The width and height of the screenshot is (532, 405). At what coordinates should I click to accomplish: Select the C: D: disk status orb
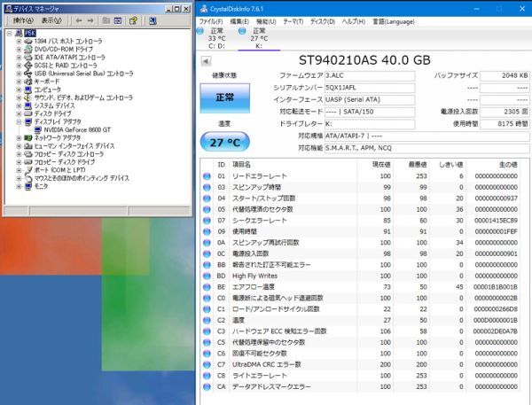pyautogui.click(x=200, y=31)
